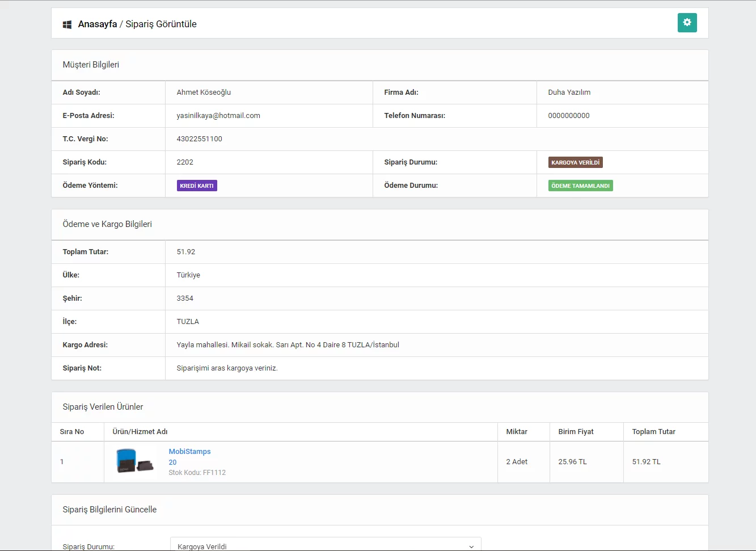Click the Sipariş Bilgilerini Güncelle panel heading

click(x=109, y=510)
